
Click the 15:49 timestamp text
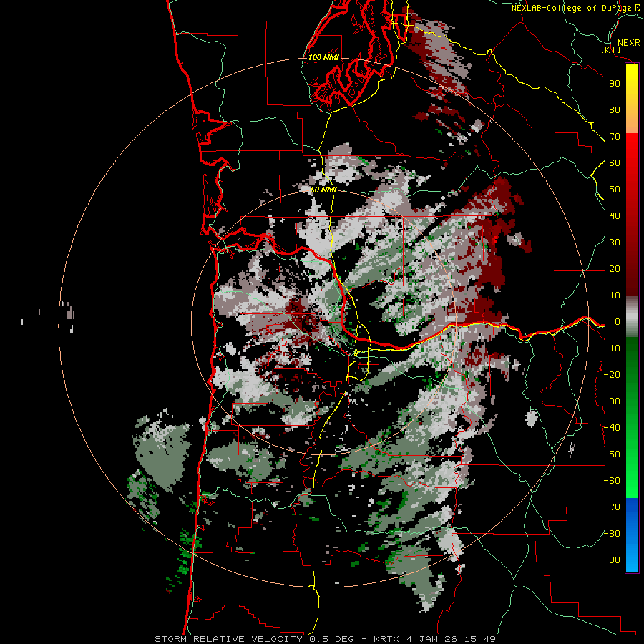click(480, 639)
